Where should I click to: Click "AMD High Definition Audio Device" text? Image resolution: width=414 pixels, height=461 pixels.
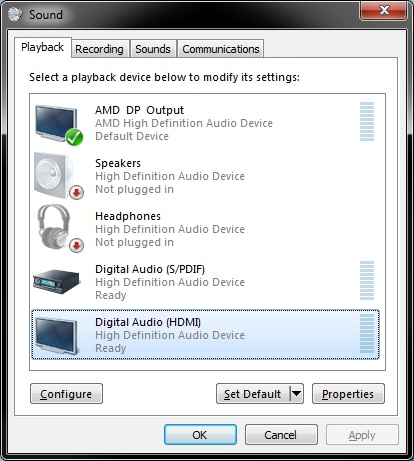(184, 123)
